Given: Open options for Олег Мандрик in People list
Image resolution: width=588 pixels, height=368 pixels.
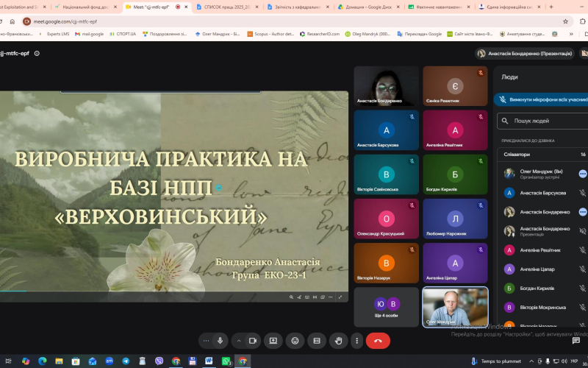Looking at the screenshot, I should tap(582, 174).
